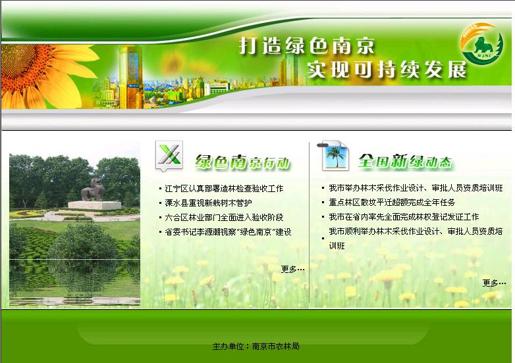The image size is (515, 363).
Task: Click the 打造绿色南京 banner slogan
Action: click(307, 46)
